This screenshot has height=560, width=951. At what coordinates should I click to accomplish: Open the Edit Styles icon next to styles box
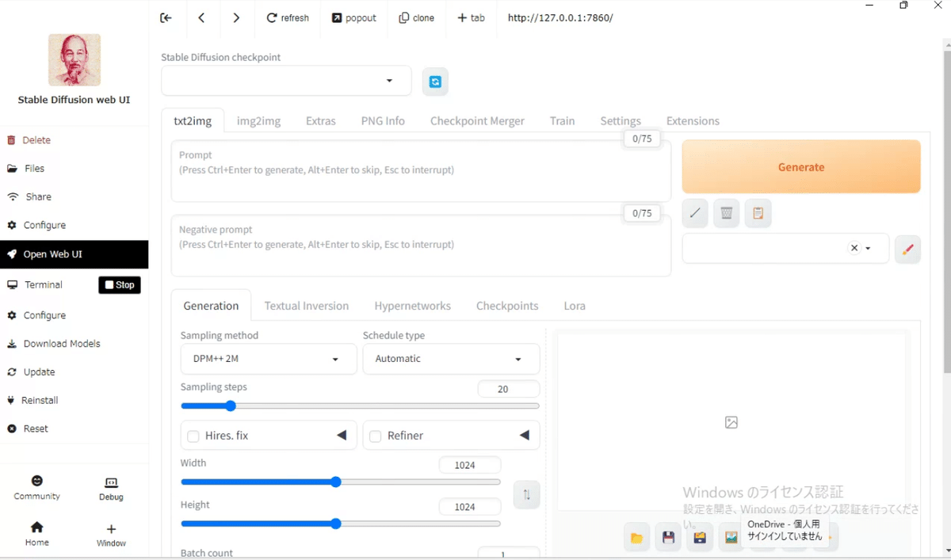907,249
